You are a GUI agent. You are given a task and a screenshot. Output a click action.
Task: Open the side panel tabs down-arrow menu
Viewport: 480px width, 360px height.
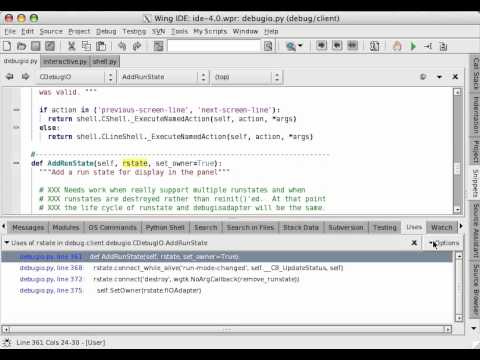coord(474,328)
